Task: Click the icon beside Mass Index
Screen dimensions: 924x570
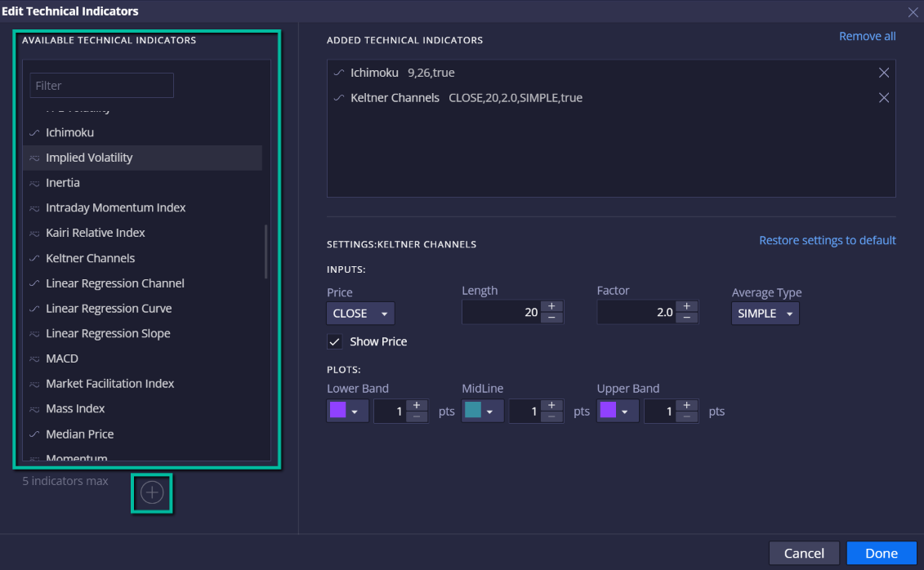Action: pyautogui.click(x=35, y=408)
